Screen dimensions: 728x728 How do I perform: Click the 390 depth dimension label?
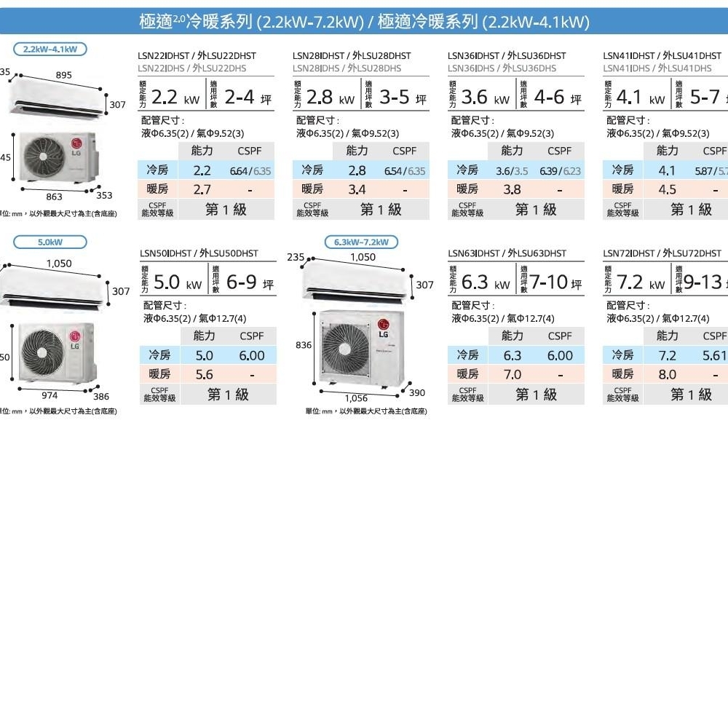click(x=417, y=393)
